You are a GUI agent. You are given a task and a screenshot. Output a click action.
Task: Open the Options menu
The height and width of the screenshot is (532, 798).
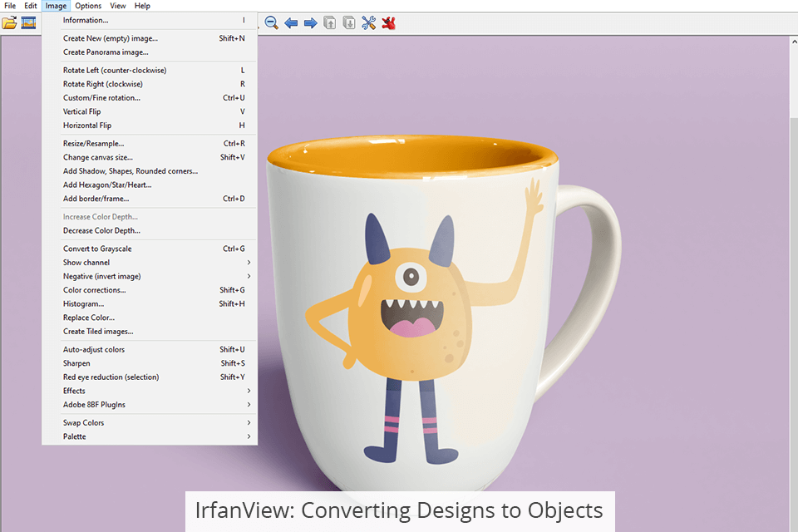(x=88, y=6)
